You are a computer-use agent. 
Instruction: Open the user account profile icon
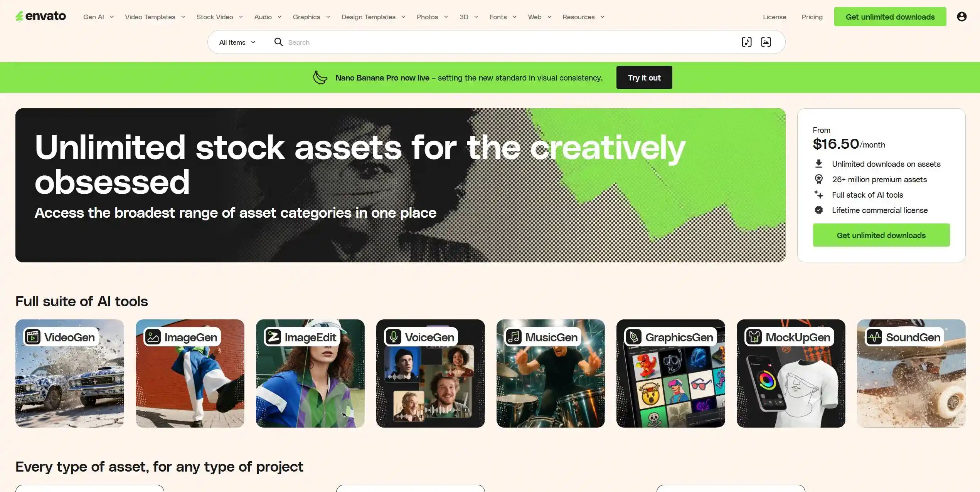(961, 17)
